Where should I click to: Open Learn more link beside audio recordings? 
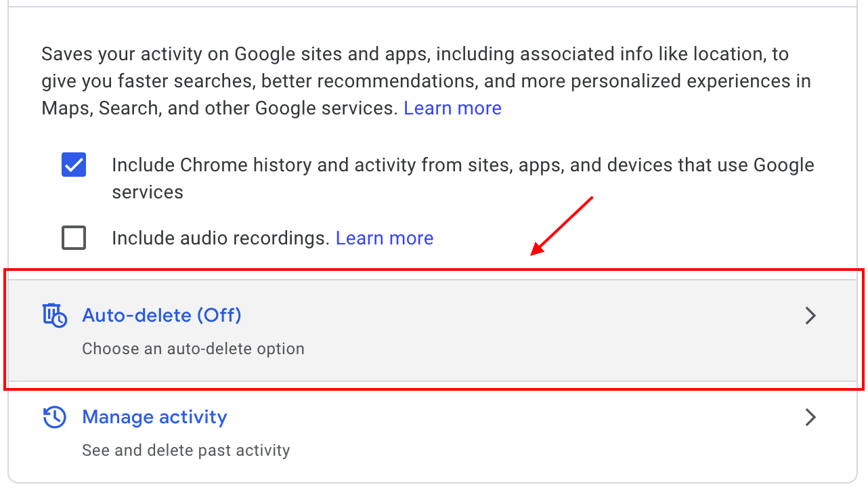click(385, 238)
